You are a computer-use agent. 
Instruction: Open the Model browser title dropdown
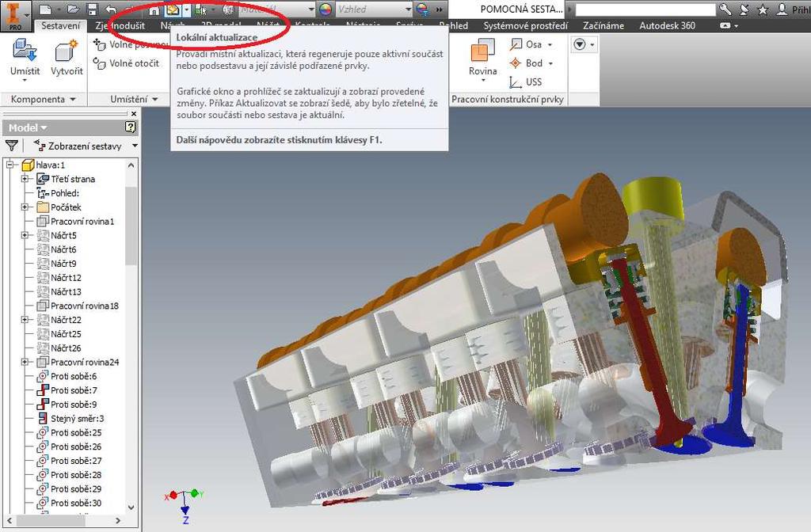(28, 127)
